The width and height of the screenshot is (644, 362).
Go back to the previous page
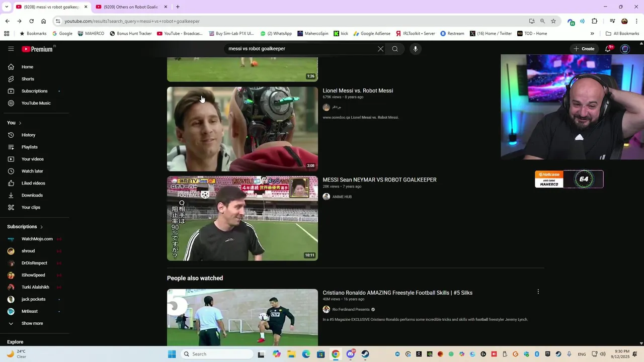point(7,21)
